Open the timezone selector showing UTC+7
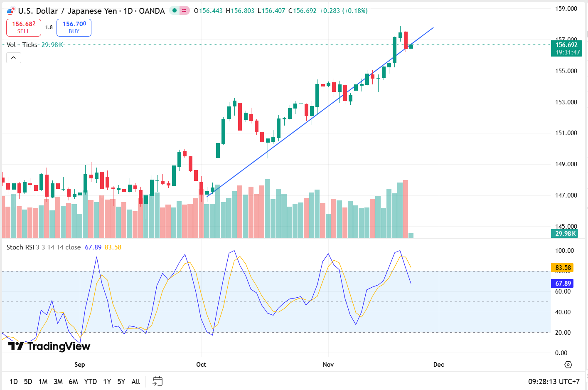This screenshot has width=588, height=390. pyautogui.click(x=554, y=381)
